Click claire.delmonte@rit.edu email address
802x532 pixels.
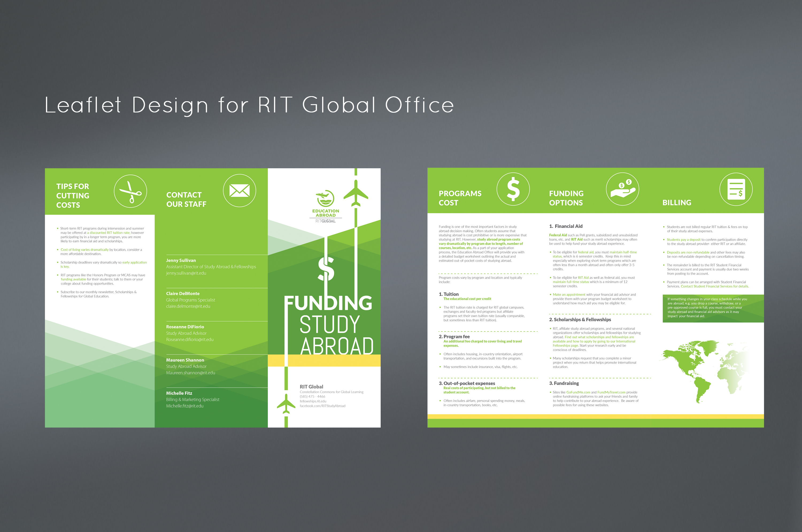tap(188, 306)
